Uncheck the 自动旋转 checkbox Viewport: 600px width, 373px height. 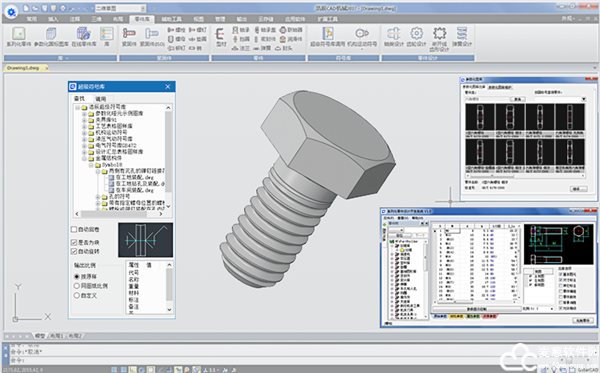pos(74,251)
